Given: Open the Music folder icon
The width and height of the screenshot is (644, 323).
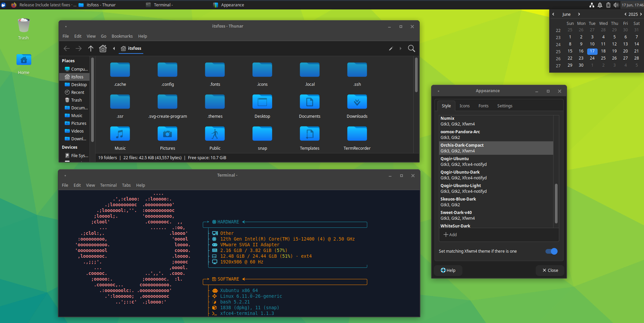Looking at the screenshot, I should [120, 134].
